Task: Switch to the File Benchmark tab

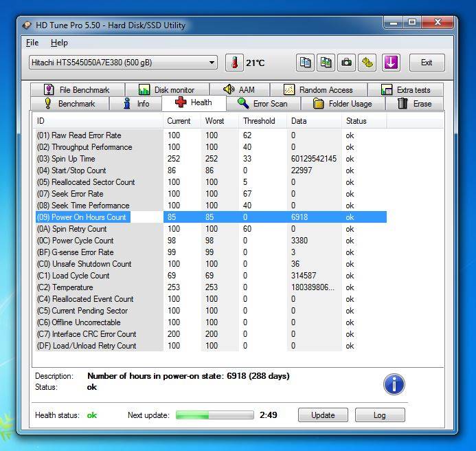Action: click(x=78, y=89)
